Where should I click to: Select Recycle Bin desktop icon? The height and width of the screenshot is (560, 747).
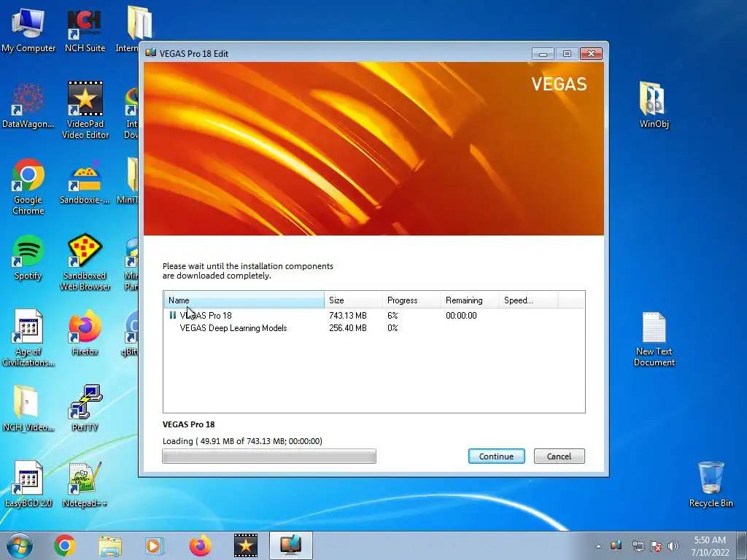pyautogui.click(x=711, y=484)
